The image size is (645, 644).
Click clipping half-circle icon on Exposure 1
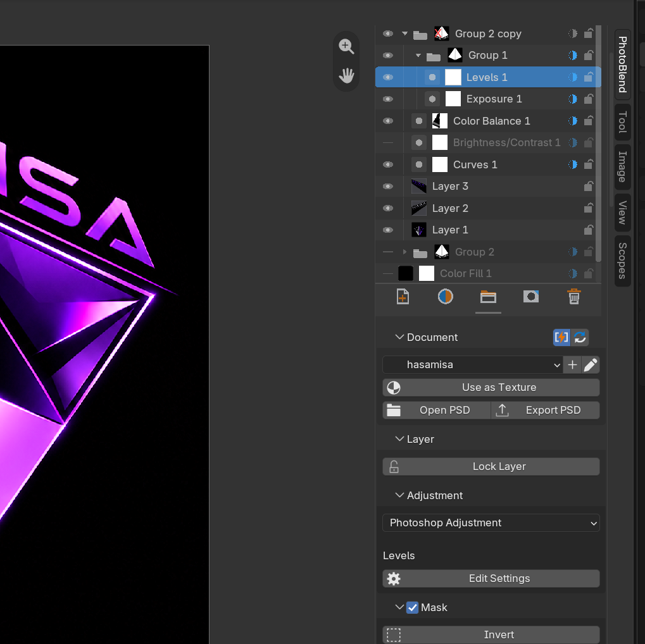pos(573,99)
